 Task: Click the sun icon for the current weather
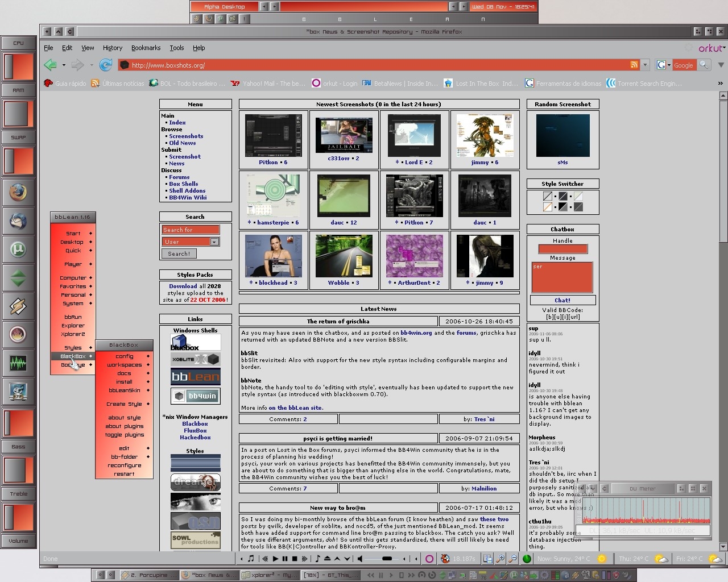(x=601, y=559)
